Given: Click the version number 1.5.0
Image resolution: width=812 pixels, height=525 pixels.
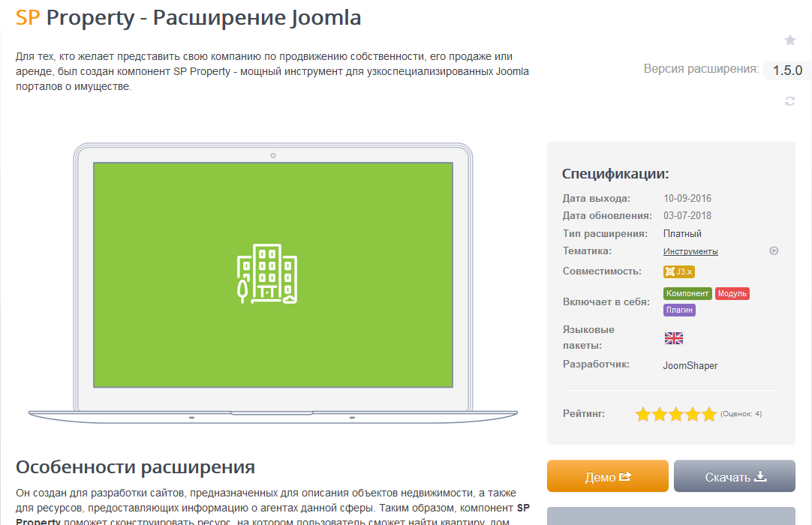Looking at the screenshot, I should coord(787,70).
